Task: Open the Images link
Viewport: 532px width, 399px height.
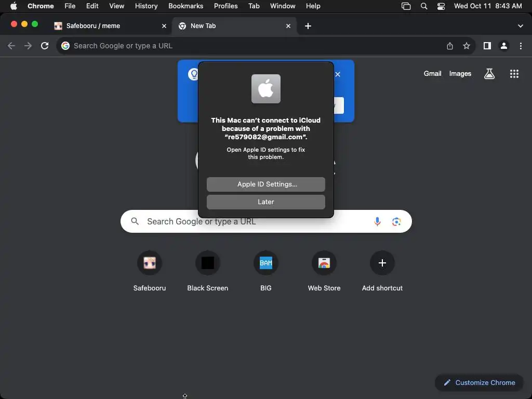Action: [460, 74]
